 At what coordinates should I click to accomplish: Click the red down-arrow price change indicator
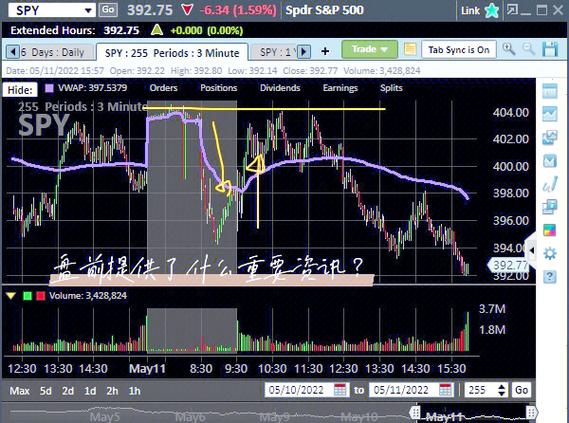click(x=187, y=10)
